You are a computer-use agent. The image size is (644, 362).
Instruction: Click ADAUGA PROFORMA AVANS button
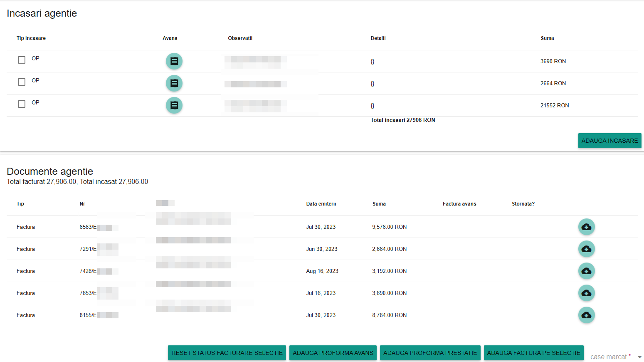tap(333, 353)
